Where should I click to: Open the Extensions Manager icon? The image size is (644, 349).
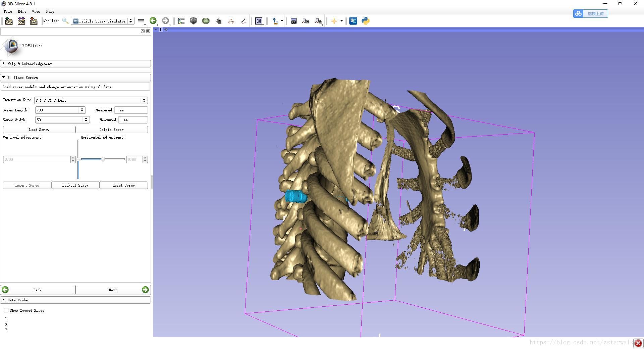tap(353, 21)
